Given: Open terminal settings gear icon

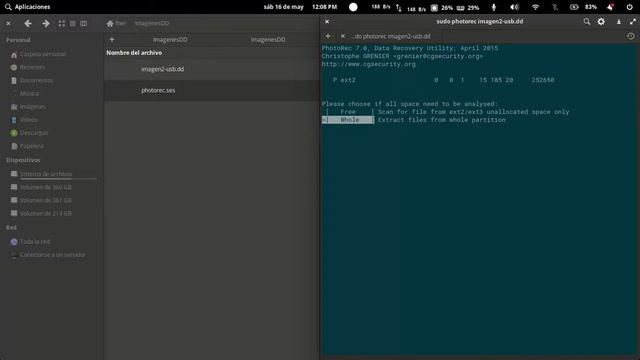Looking at the screenshot, I should click(601, 22).
